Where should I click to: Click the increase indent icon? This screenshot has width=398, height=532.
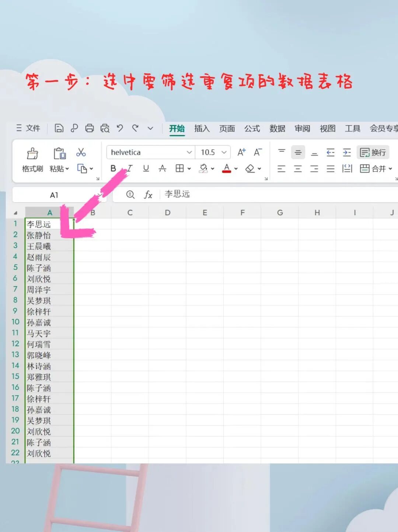347,152
